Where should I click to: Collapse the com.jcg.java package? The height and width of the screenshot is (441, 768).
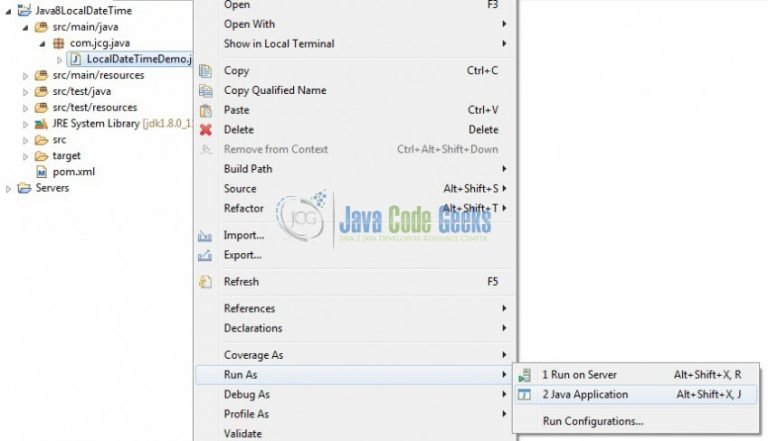tap(43, 44)
